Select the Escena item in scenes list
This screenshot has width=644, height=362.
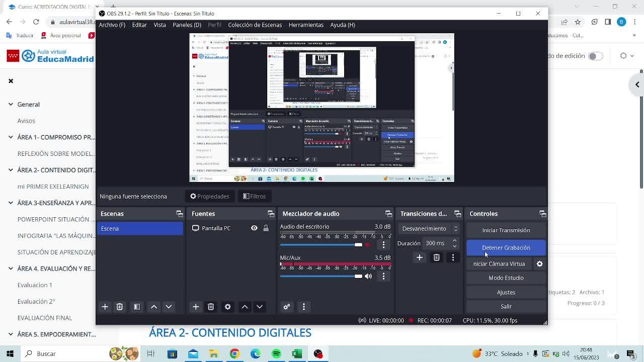pos(140,229)
